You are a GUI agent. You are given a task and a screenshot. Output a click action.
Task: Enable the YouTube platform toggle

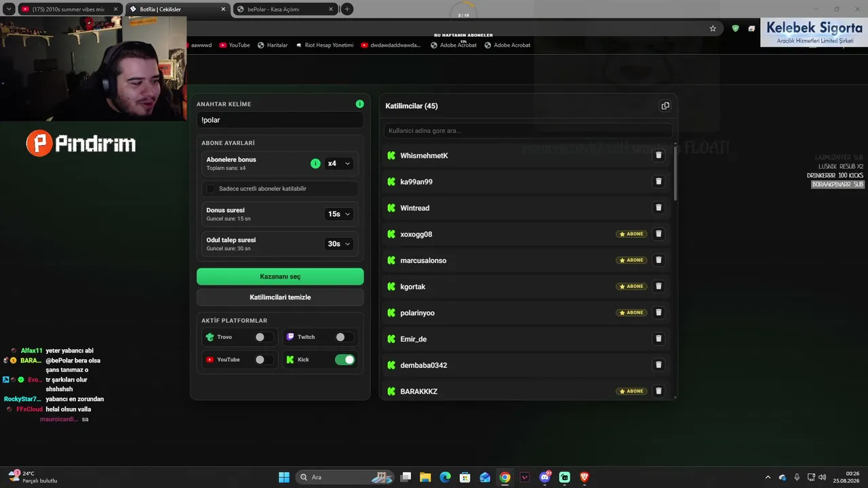coord(264,360)
